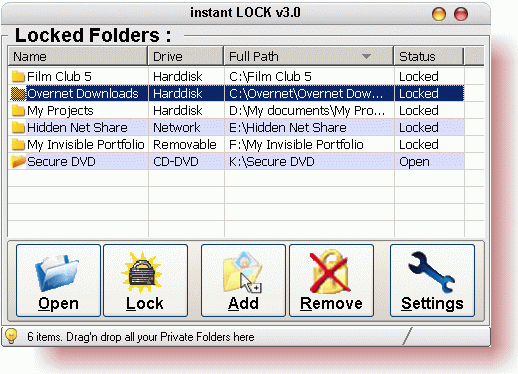This screenshot has width=518, height=374.
Task: Open Settings via the wrench icon
Action: click(431, 272)
